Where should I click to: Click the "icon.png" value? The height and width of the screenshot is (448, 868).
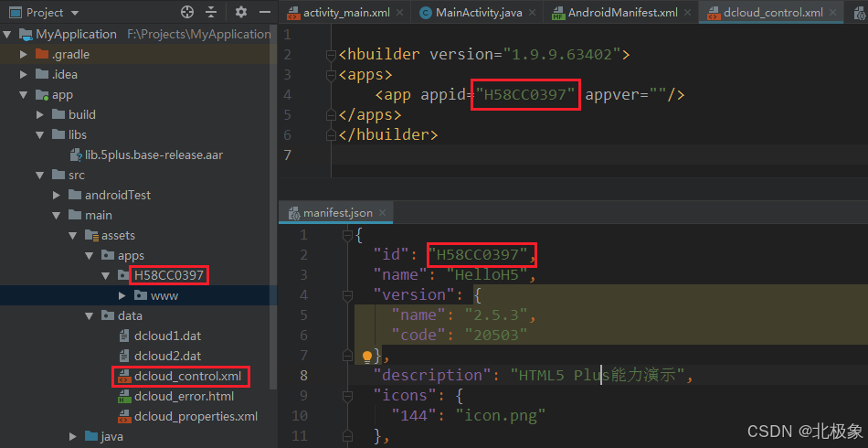[501, 415]
